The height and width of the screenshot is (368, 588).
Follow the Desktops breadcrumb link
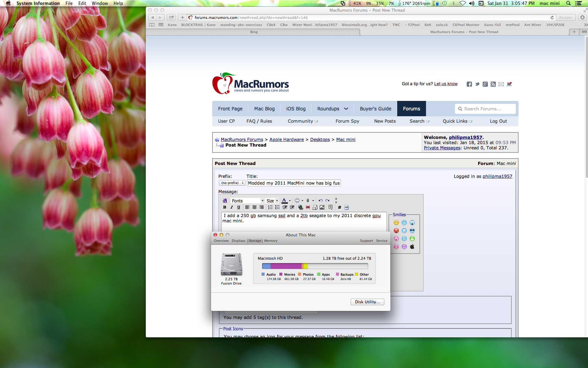320,140
